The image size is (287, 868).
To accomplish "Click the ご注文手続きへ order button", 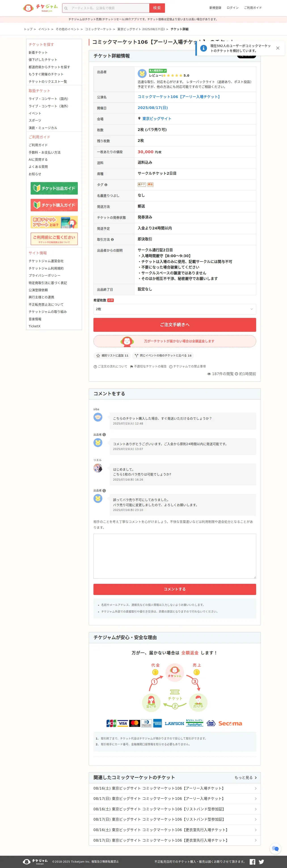I will [x=174, y=324].
